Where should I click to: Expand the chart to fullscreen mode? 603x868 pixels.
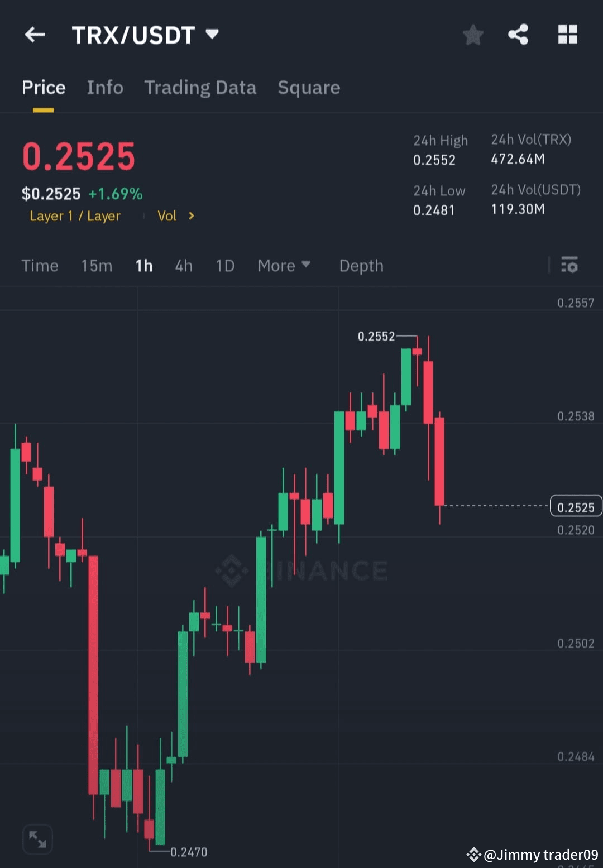(37, 838)
